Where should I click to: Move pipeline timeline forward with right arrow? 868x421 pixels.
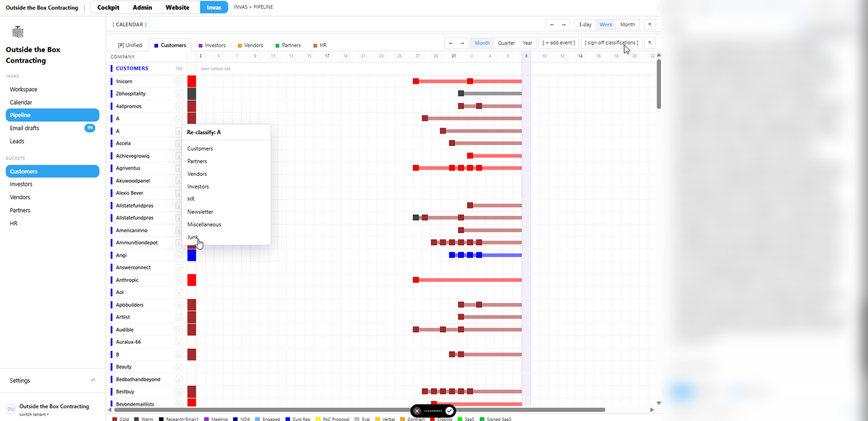coord(463,43)
